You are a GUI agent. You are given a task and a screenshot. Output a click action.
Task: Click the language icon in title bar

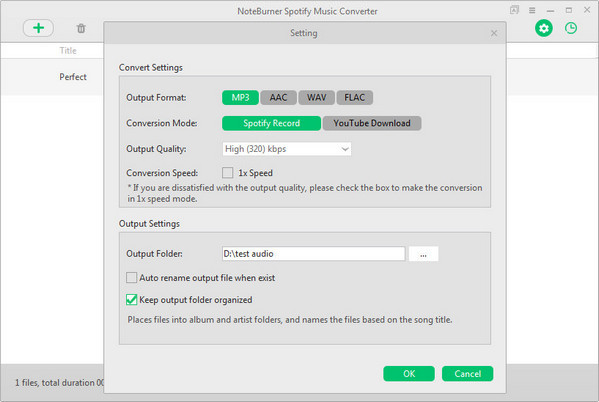[x=514, y=10]
